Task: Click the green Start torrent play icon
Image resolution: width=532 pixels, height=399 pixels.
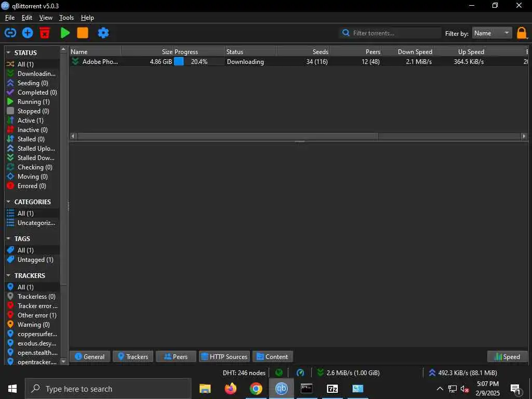Action: [x=65, y=33]
